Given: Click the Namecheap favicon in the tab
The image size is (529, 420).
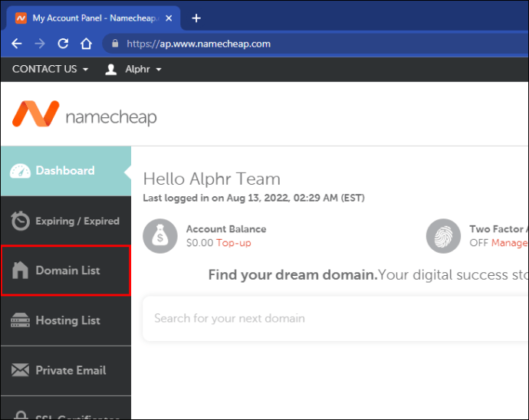Looking at the screenshot, I should (21, 18).
